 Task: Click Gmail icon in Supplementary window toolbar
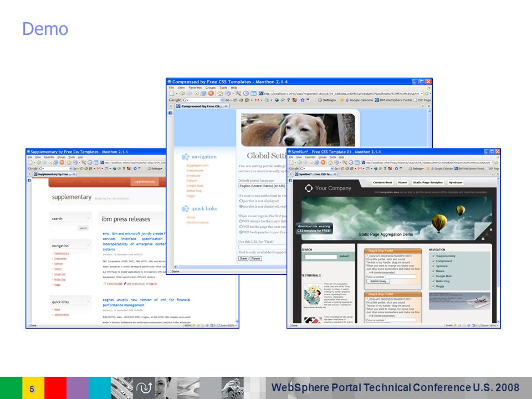(99, 168)
